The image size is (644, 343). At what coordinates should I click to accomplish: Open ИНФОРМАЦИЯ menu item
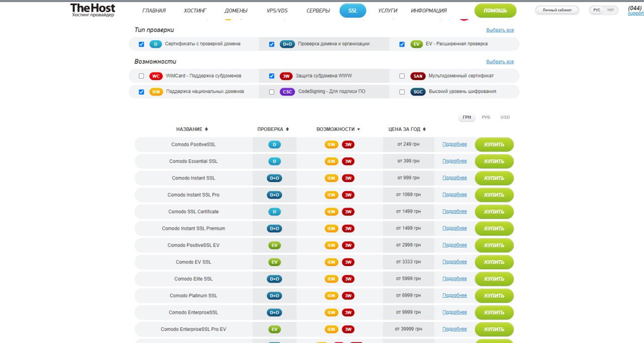click(x=429, y=11)
